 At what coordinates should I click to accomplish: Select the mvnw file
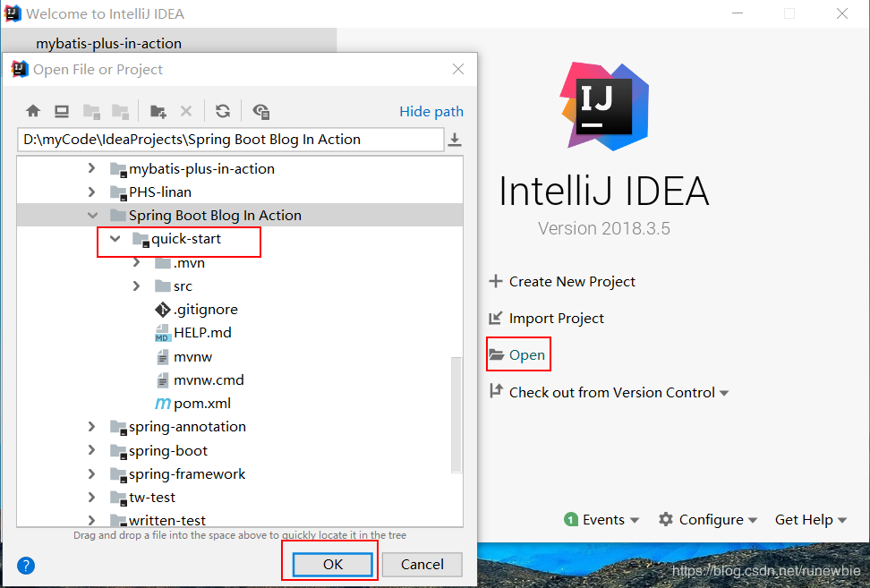click(192, 357)
